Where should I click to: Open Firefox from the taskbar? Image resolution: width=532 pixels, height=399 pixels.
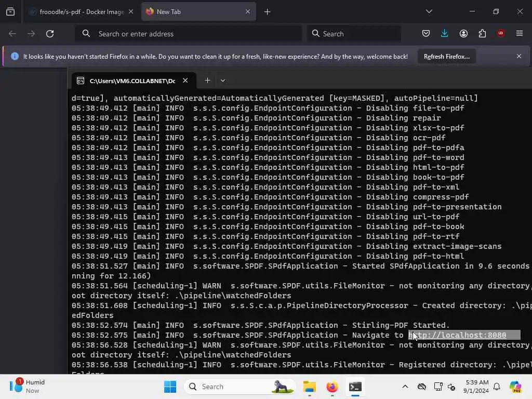pyautogui.click(x=332, y=387)
